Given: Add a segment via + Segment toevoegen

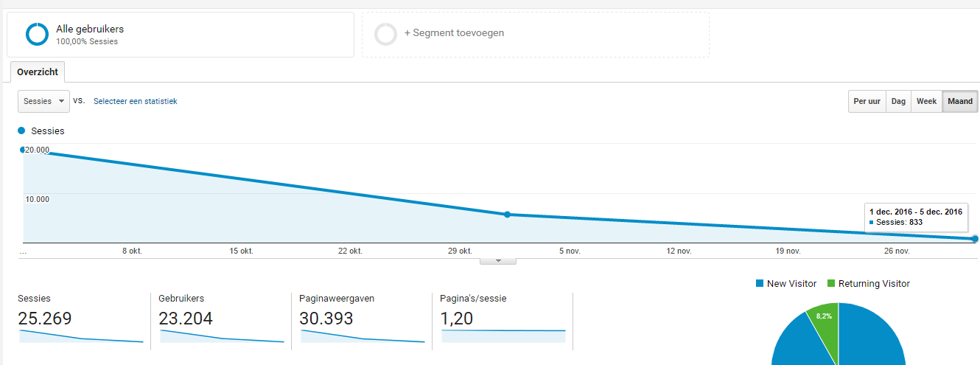Looking at the screenshot, I should coord(454,33).
